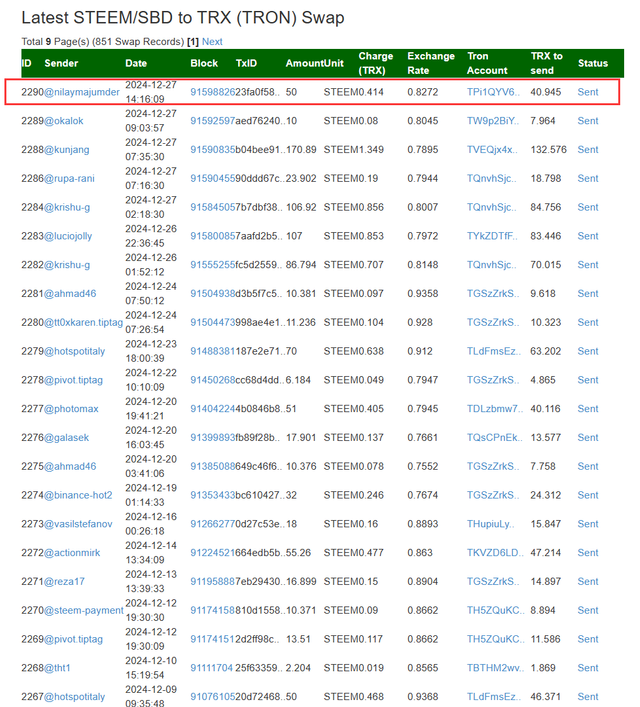Image resolution: width=640 pixels, height=707 pixels.
Task: Open block 91590835 link
Action: [x=212, y=150]
